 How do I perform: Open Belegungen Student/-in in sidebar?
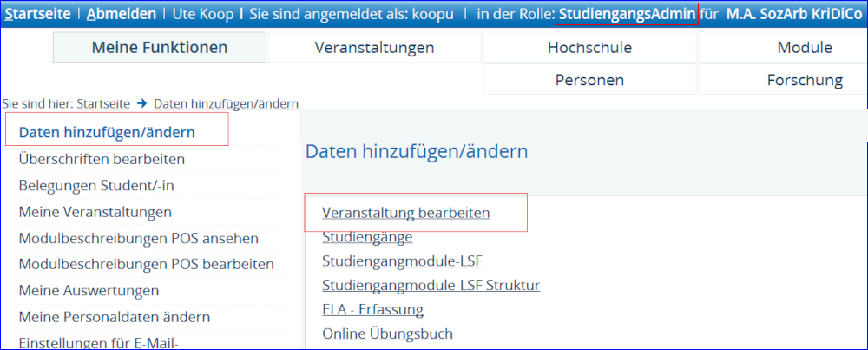(x=102, y=185)
